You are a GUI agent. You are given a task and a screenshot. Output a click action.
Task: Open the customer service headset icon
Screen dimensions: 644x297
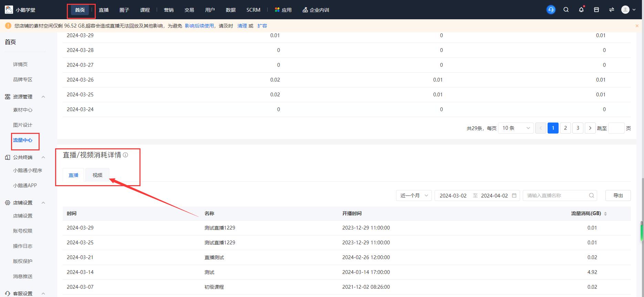(x=551, y=10)
